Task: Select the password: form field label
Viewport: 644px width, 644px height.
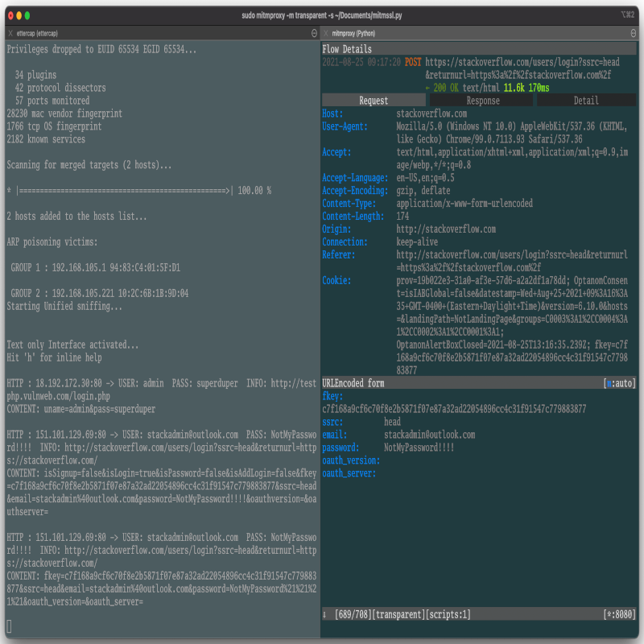Action: (341, 448)
